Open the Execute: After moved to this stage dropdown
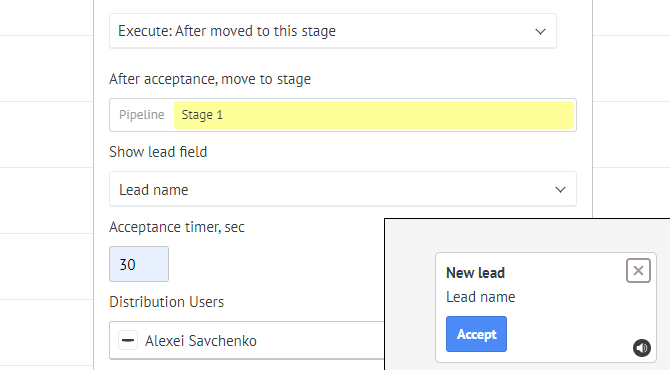The width and height of the screenshot is (670, 370). tap(333, 31)
